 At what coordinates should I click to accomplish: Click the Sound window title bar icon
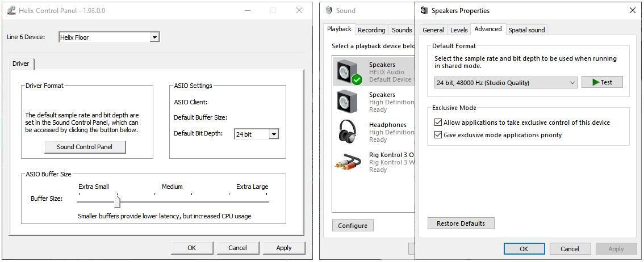[329, 10]
